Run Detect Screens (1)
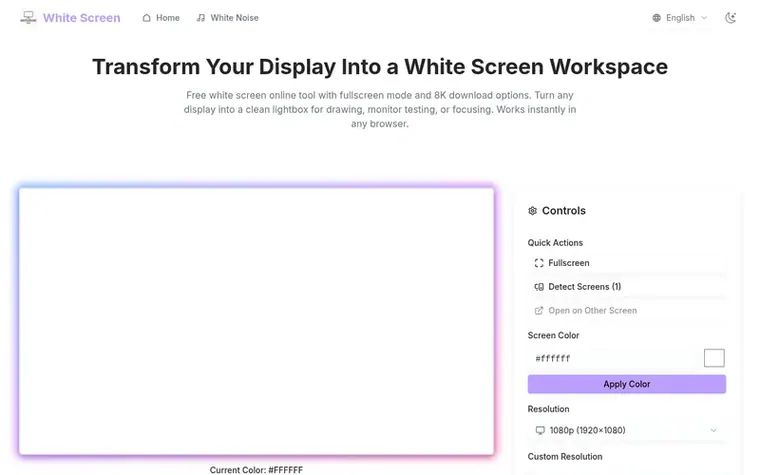The width and height of the screenshot is (760, 475). tap(627, 287)
